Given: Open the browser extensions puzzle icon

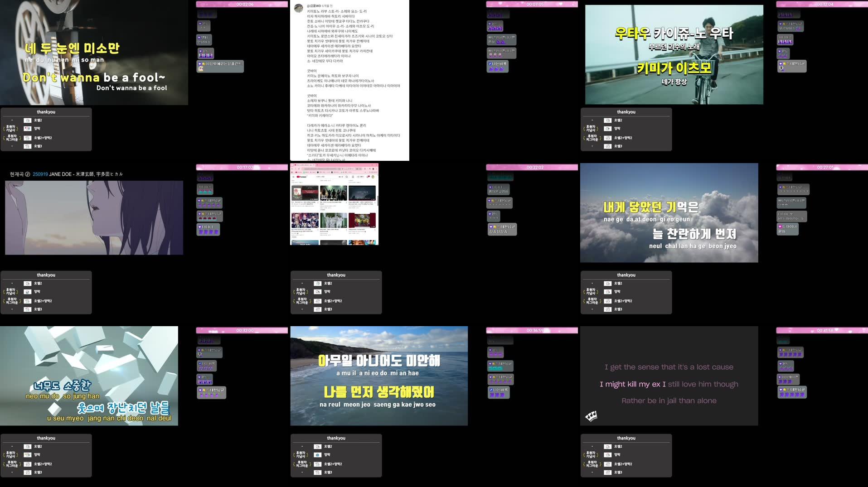Looking at the screenshot, I should tap(370, 169).
